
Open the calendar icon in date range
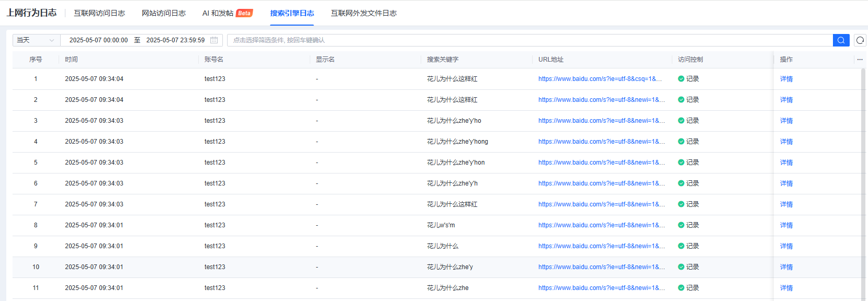coord(214,40)
